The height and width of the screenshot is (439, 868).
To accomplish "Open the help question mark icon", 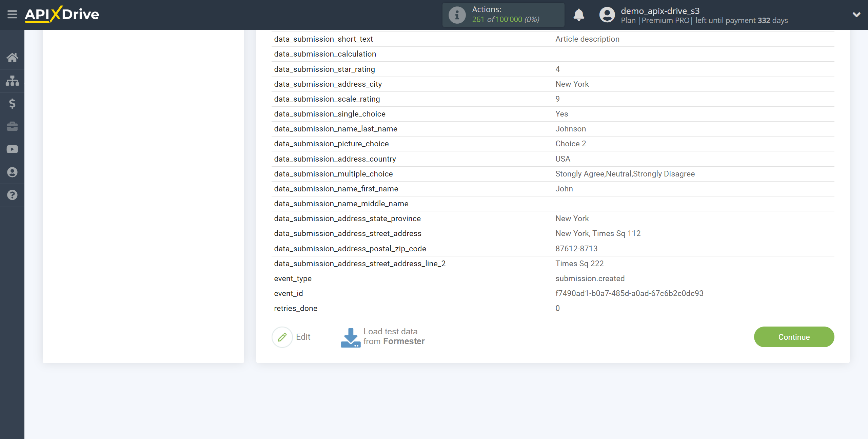I will point(12,195).
